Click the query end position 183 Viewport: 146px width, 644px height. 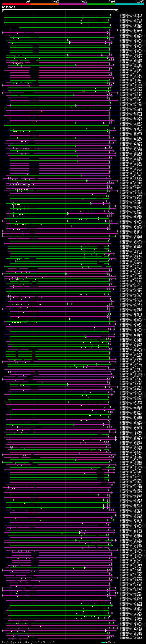pos(115,11)
